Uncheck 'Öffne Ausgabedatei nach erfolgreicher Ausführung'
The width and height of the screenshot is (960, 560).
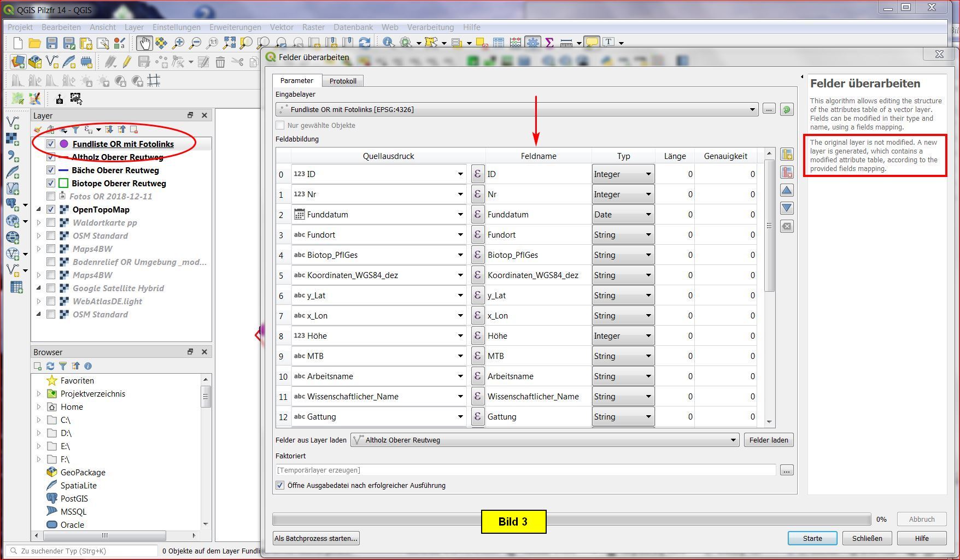point(280,485)
